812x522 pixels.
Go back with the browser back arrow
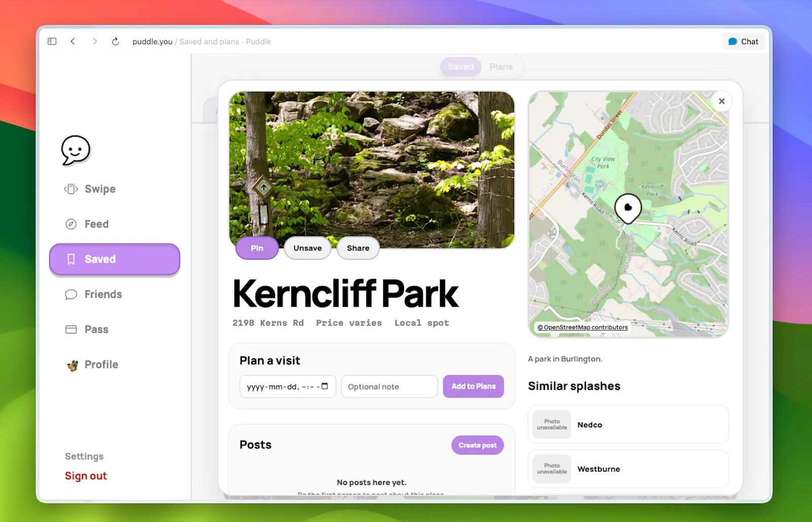tap(73, 42)
